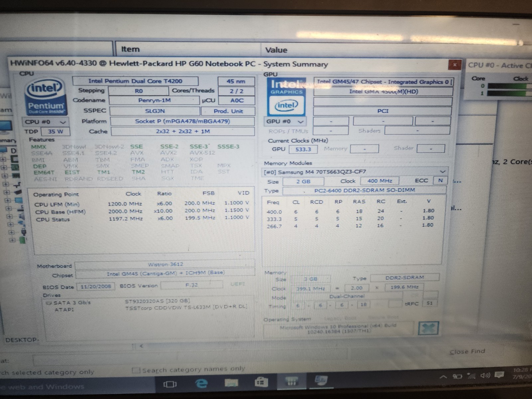This screenshot has width=532, height=399.
Task: Click the Socket P platform field
Action: coord(182,121)
